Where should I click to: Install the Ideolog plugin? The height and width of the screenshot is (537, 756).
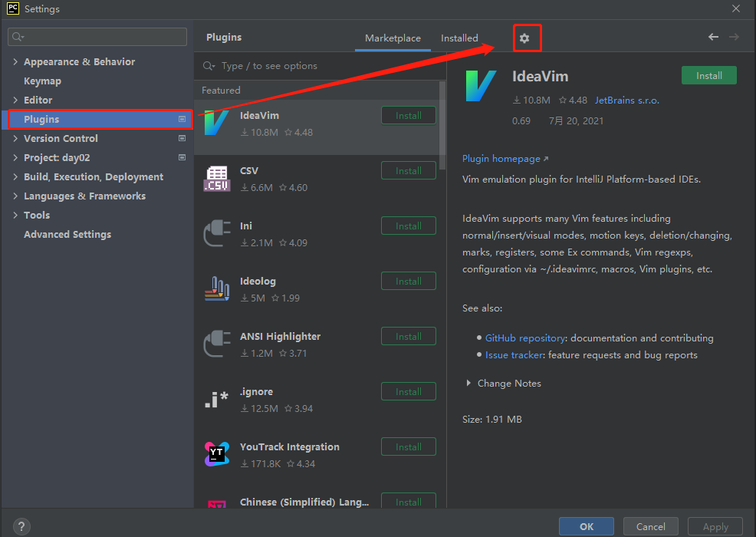tap(409, 281)
